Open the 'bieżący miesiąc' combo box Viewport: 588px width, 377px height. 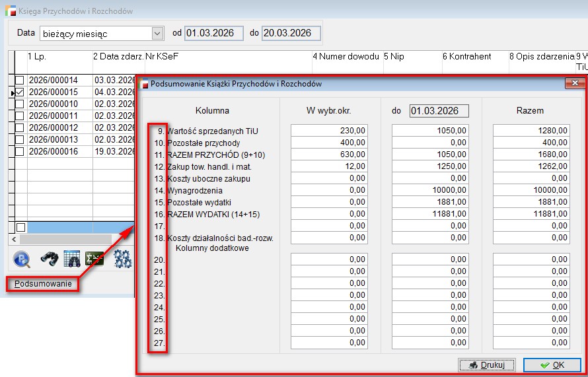(x=96, y=33)
